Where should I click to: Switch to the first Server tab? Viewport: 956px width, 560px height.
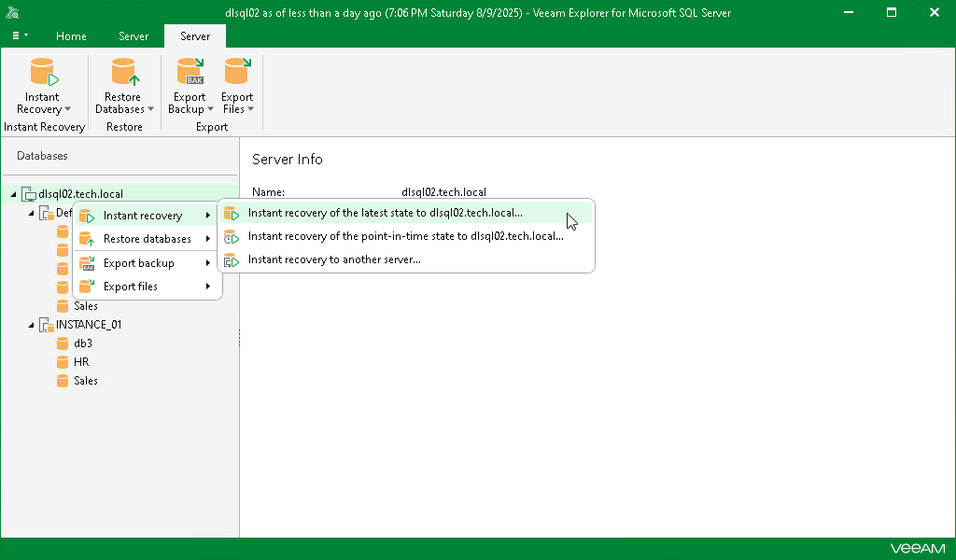pos(134,36)
